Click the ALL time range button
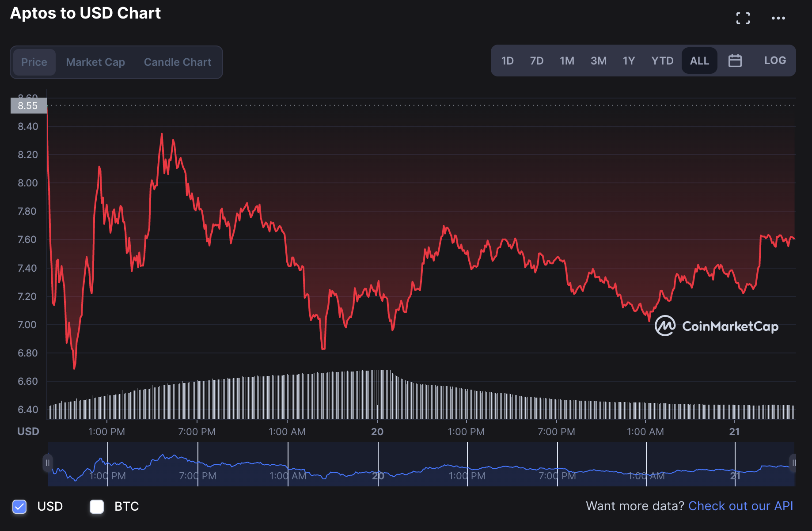This screenshot has width=812, height=531. [x=699, y=61]
